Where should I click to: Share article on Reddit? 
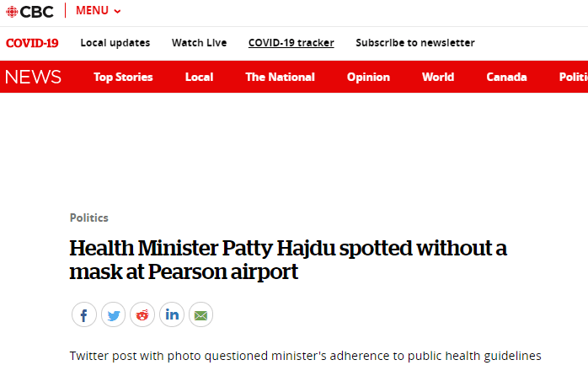point(142,315)
